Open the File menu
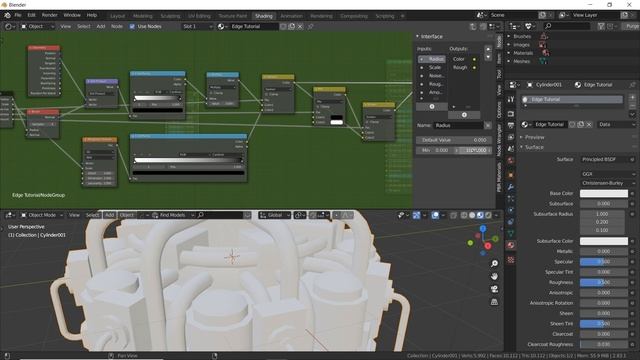This screenshot has width=640, height=360. tap(18, 15)
